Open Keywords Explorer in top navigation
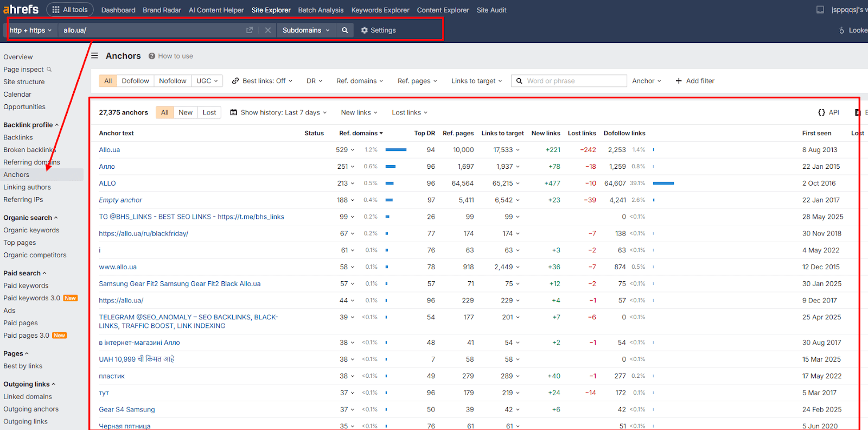The width and height of the screenshot is (868, 430). tap(380, 10)
